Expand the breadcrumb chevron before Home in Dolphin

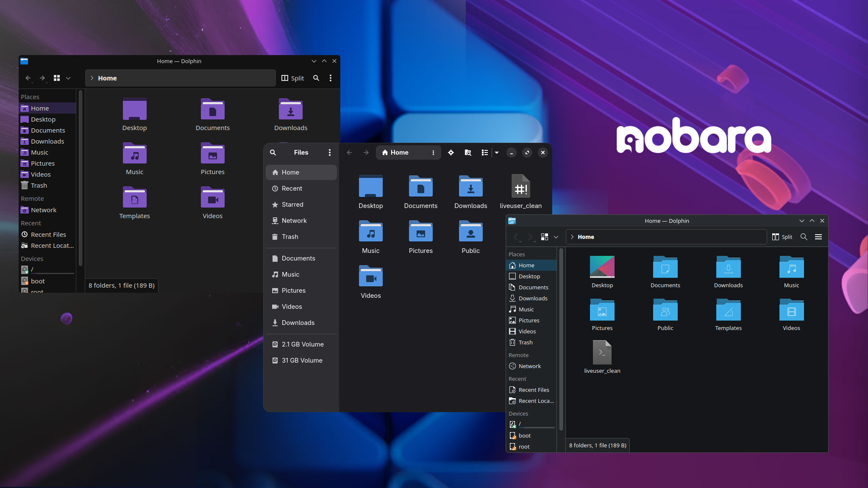[x=92, y=78]
